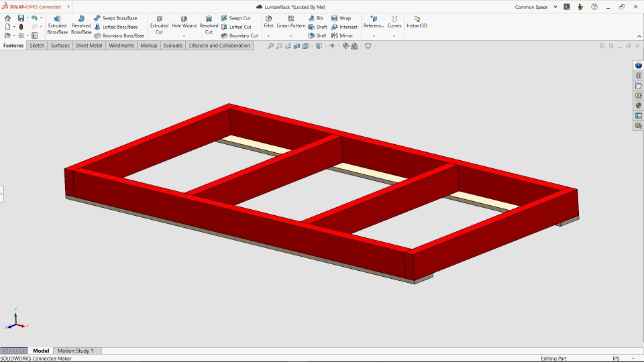Open the Display Style cube icon

tap(319, 46)
